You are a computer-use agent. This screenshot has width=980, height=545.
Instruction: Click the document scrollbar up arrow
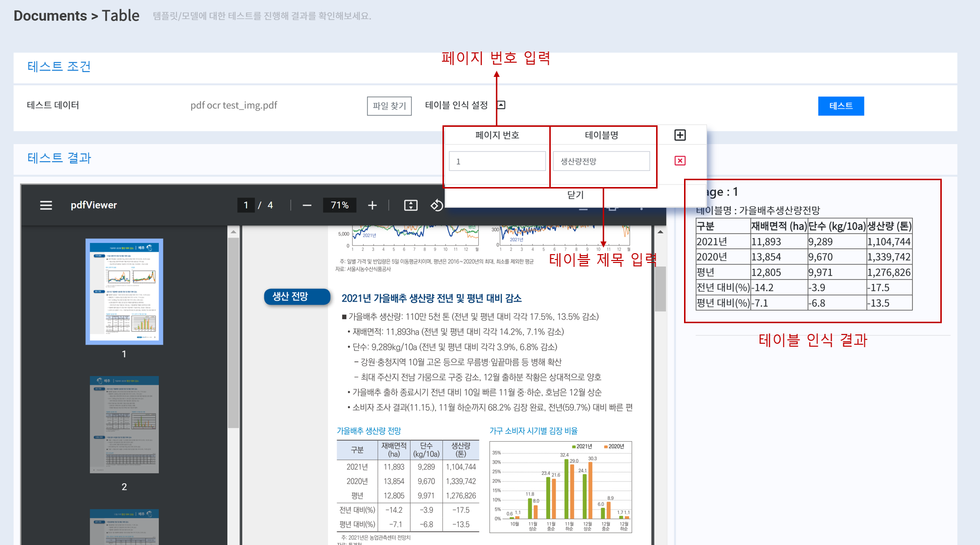661,232
